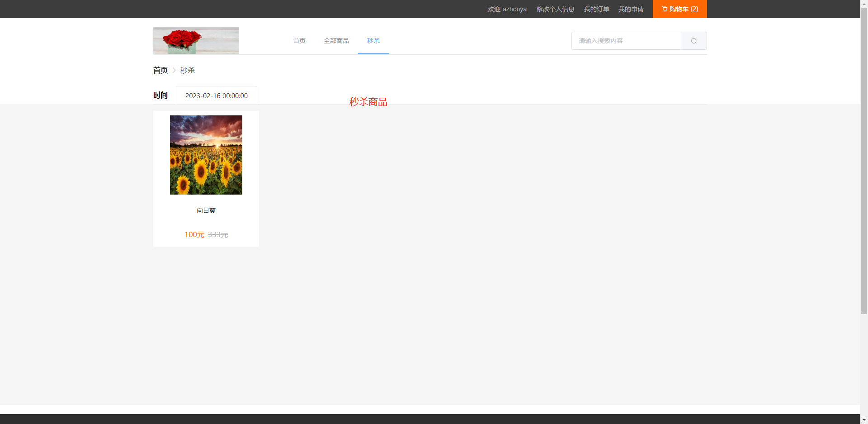The height and width of the screenshot is (424, 868).
Task: Switch to the 首页 navigation tab
Action: (x=299, y=40)
